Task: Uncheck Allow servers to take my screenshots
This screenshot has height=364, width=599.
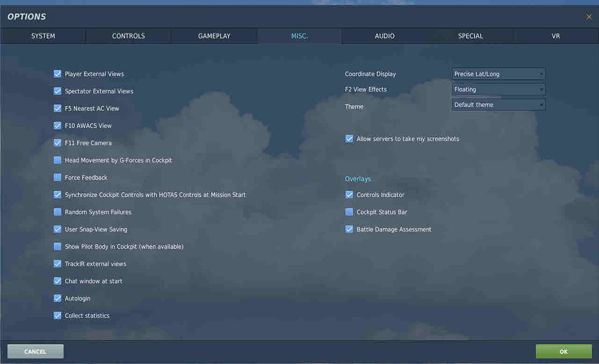Action: (x=349, y=139)
